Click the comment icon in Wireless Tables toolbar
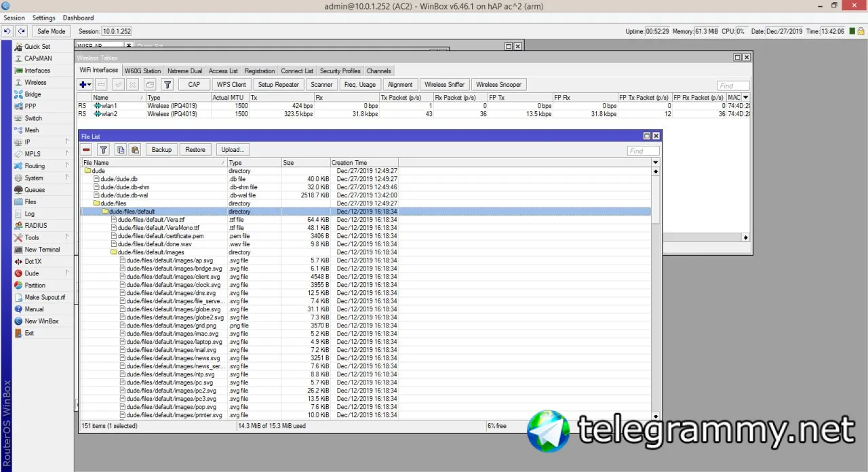868x472 pixels. 150,85
